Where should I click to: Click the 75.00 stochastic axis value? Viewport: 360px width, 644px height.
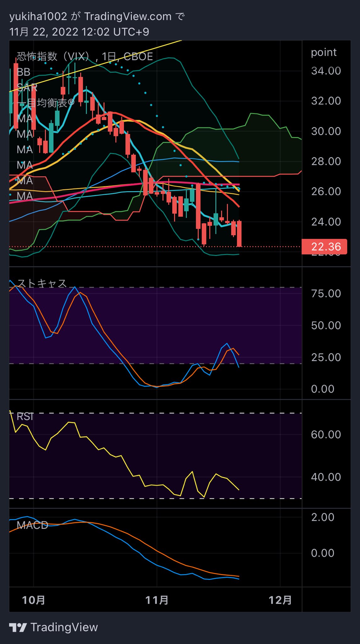coord(326,293)
